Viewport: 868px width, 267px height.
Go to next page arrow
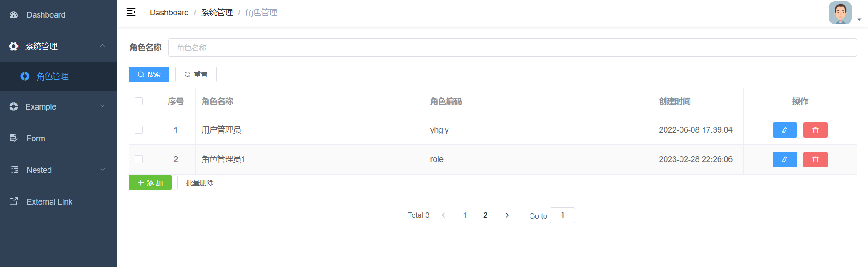click(507, 215)
